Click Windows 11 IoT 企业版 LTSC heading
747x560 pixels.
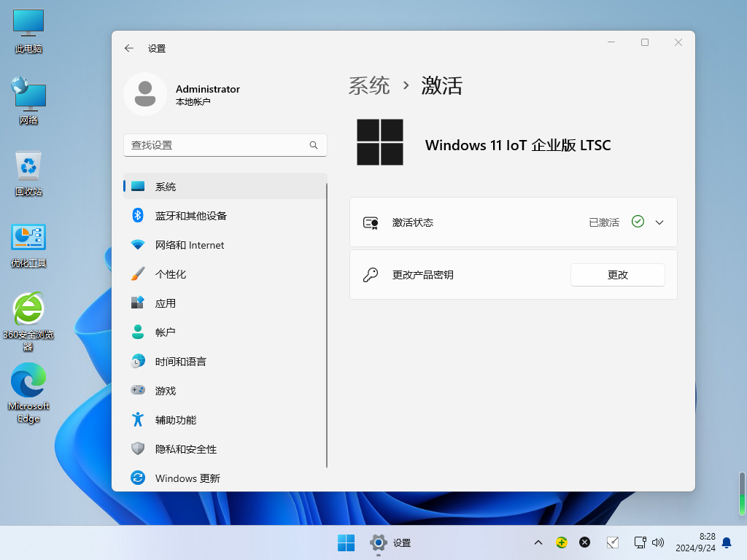518,145
